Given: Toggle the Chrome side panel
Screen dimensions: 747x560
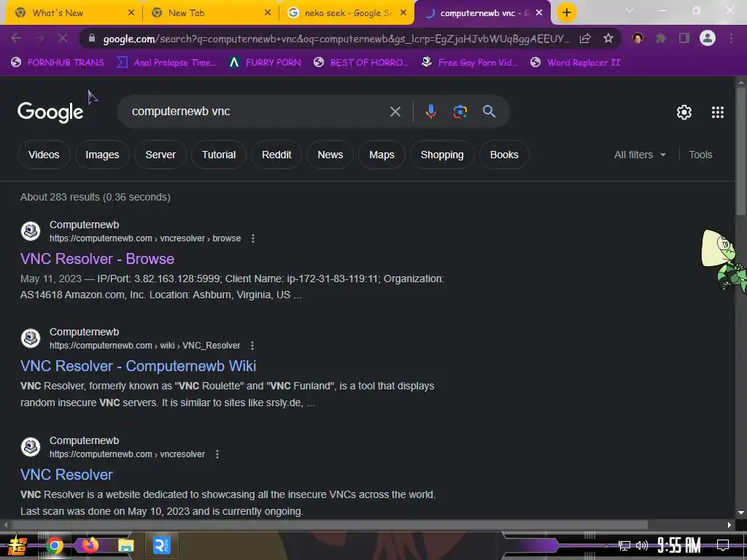Looking at the screenshot, I should tap(684, 38).
